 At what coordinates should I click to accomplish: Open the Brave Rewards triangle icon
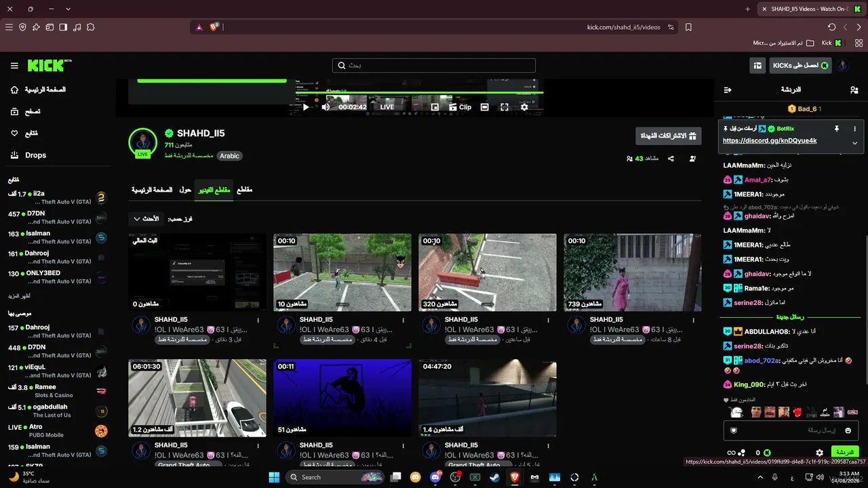pyautogui.click(x=199, y=27)
